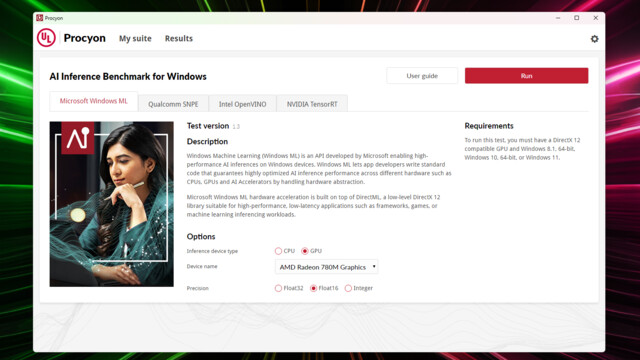This screenshot has height=360, width=640.
Task: Switch to Microsoft Windows ML tab
Action: pos(94,101)
